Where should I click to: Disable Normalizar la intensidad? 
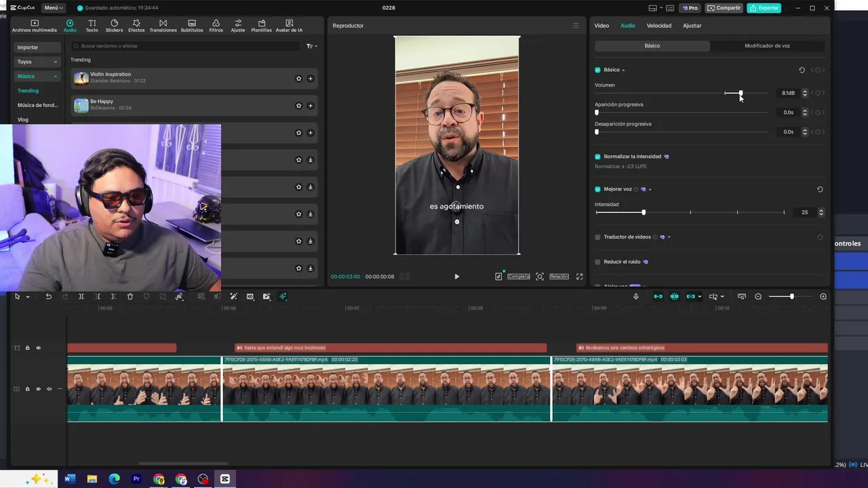pos(597,157)
